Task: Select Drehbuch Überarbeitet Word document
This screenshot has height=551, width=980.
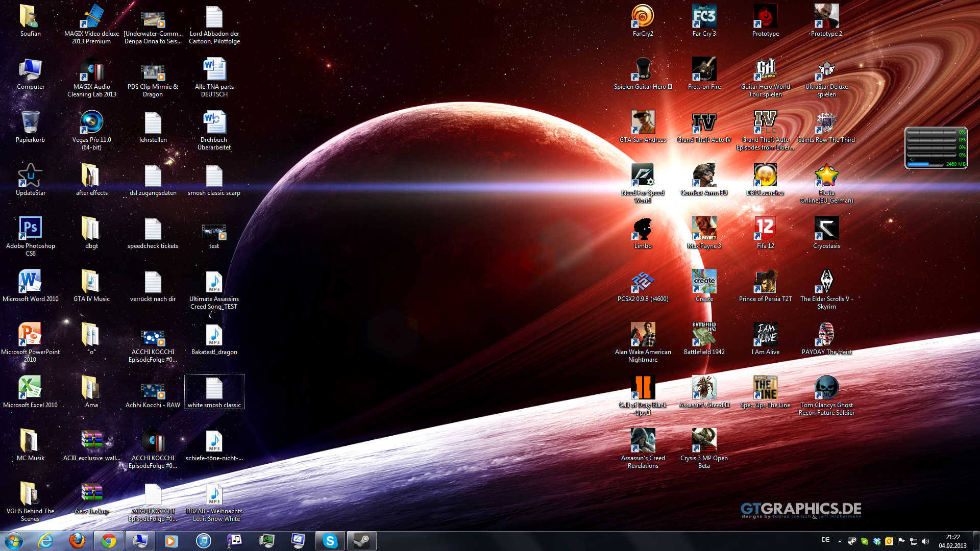Action: pos(214,130)
